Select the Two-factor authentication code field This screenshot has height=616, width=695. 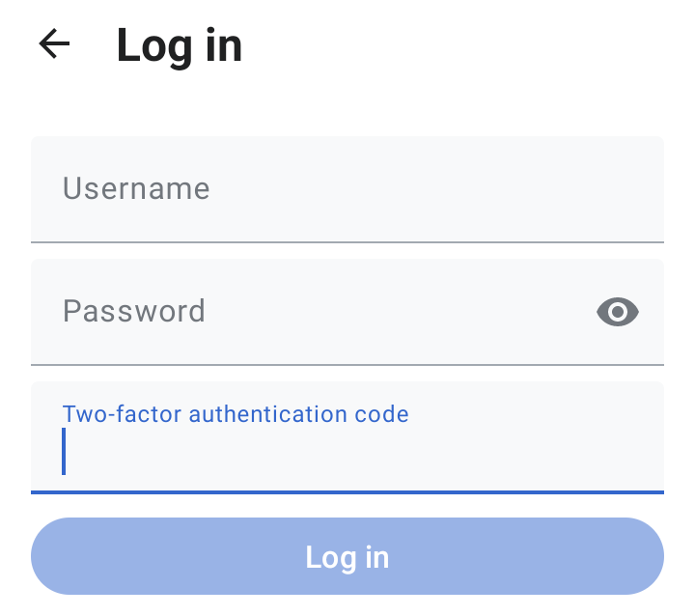pyautogui.click(x=347, y=437)
